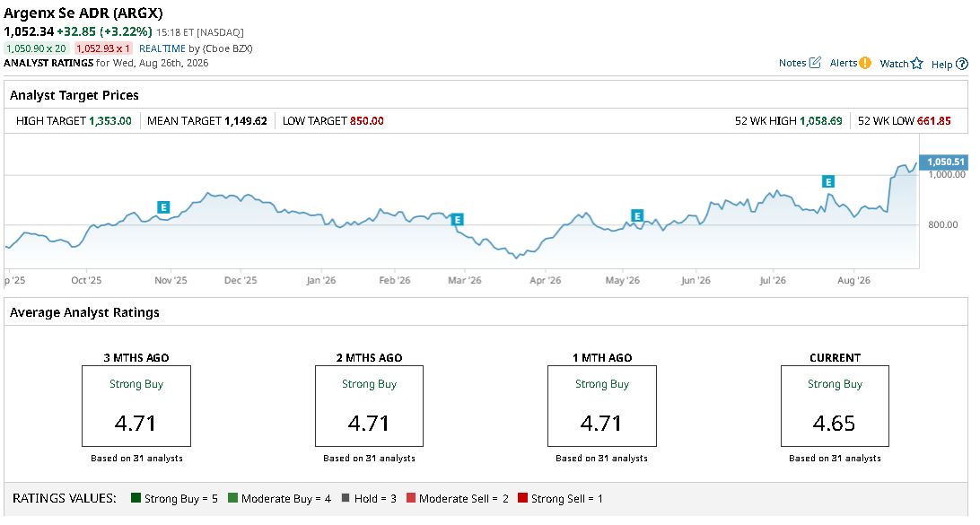
Task: Click the bid quote 1,050.90 x 20
Action: 36,48
